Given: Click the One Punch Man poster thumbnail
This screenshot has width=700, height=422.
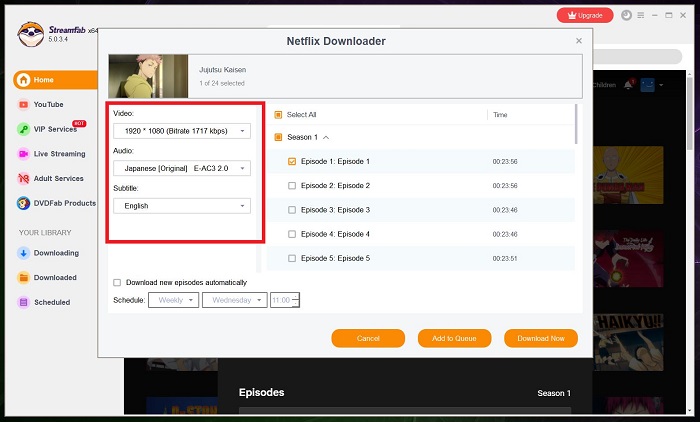Looking at the screenshot, I should coord(628,175).
